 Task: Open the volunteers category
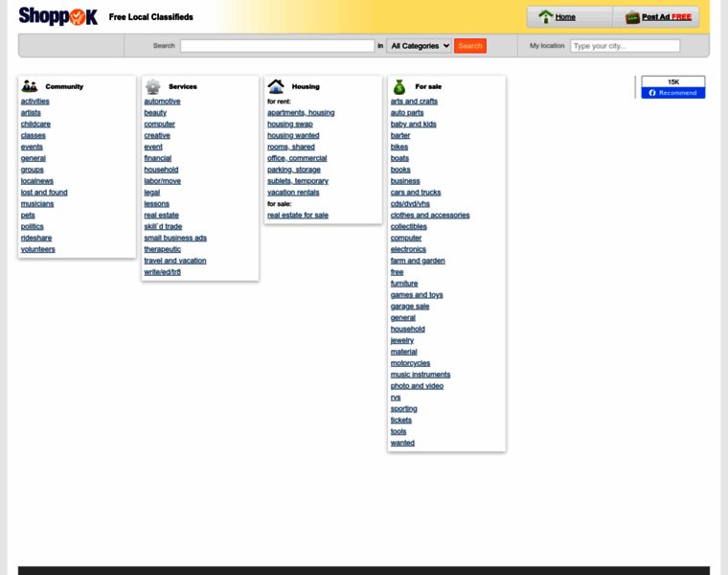tap(38, 249)
